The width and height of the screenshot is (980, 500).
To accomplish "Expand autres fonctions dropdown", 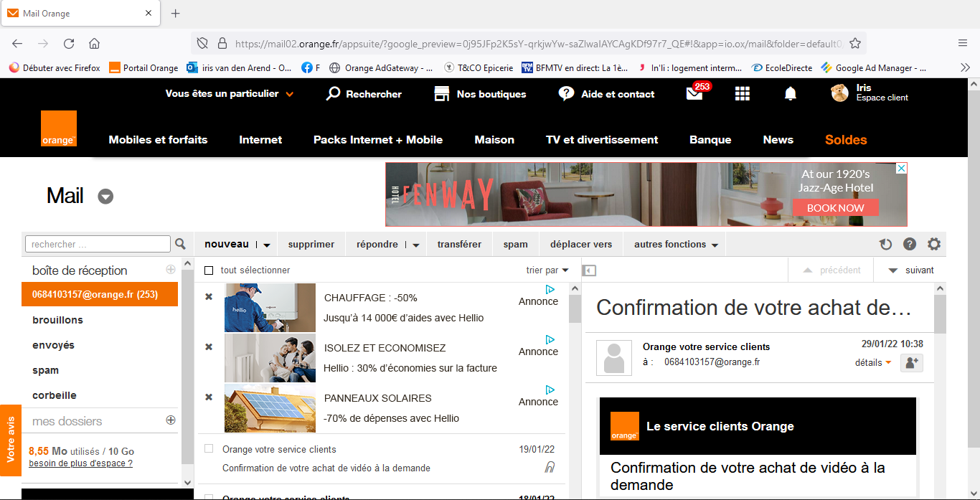I will pyautogui.click(x=676, y=245).
